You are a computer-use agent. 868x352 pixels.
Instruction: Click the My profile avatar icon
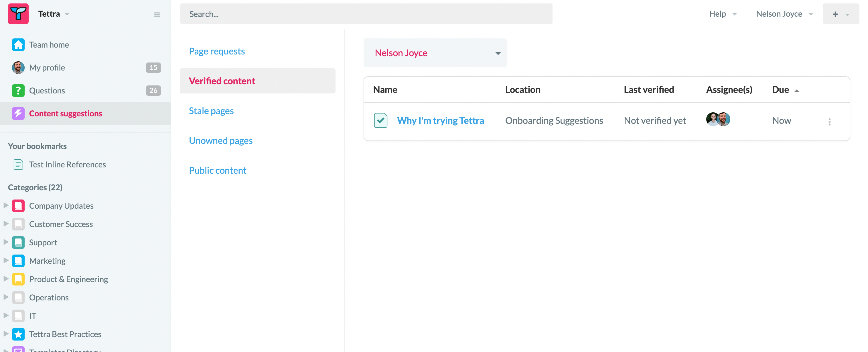pos(18,67)
